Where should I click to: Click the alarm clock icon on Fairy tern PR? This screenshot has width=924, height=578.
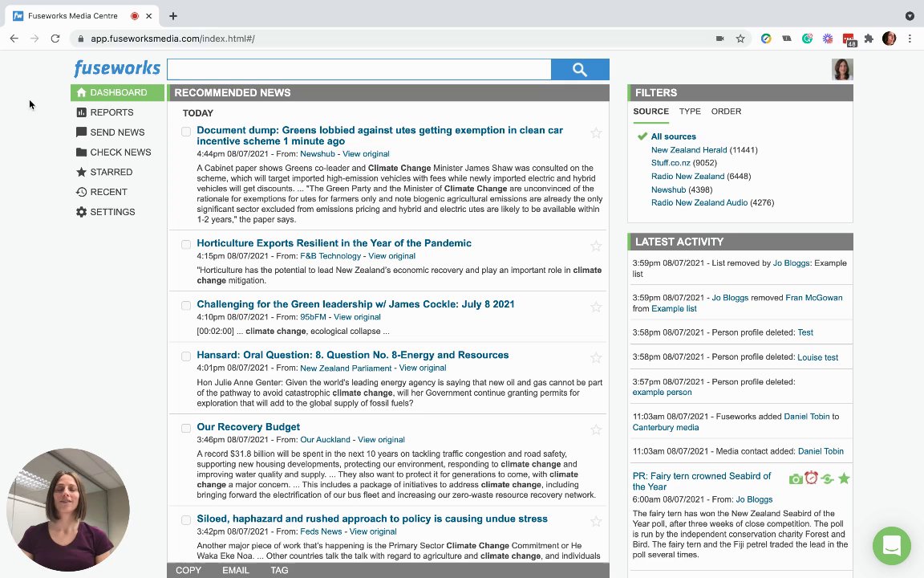812,478
